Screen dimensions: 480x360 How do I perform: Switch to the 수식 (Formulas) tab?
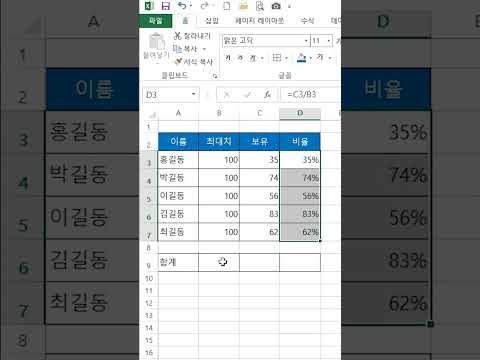[x=307, y=21]
